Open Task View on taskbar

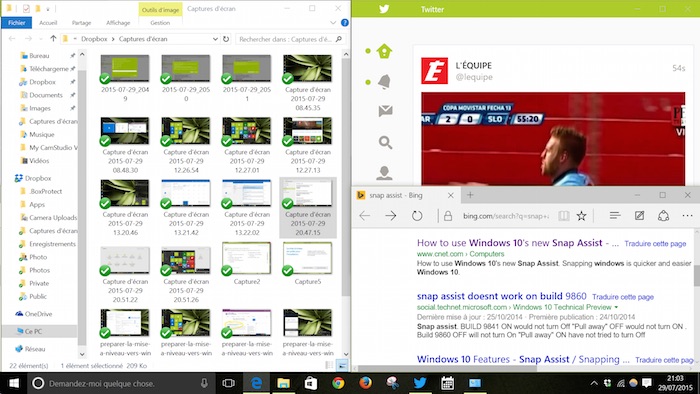pyautogui.click(x=228, y=383)
